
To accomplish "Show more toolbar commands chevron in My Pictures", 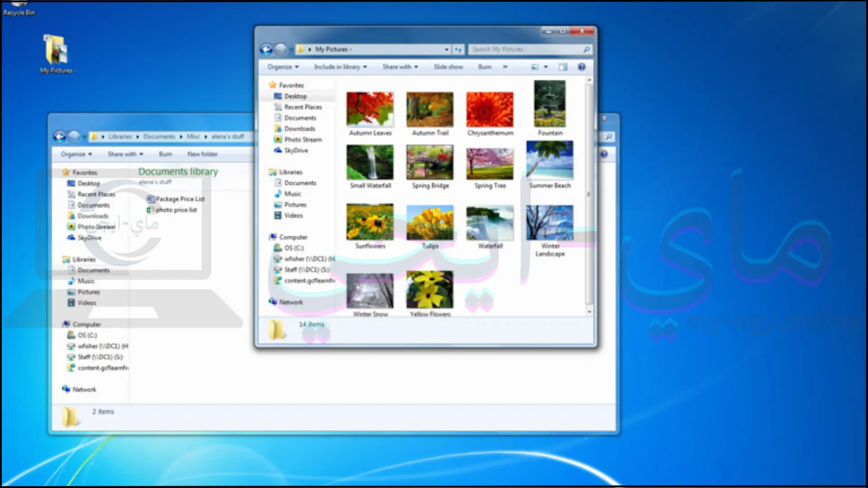I will (x=505, y=67).
